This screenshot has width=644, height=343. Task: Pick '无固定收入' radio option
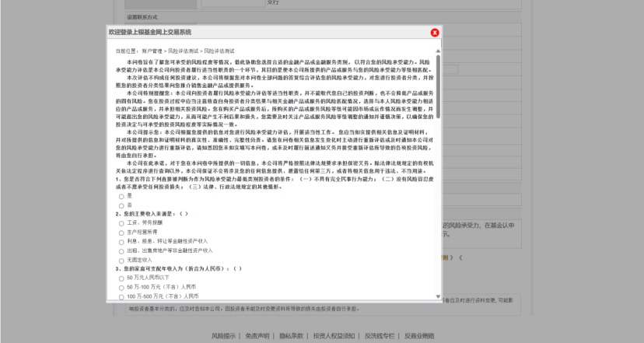pos(121,260)
